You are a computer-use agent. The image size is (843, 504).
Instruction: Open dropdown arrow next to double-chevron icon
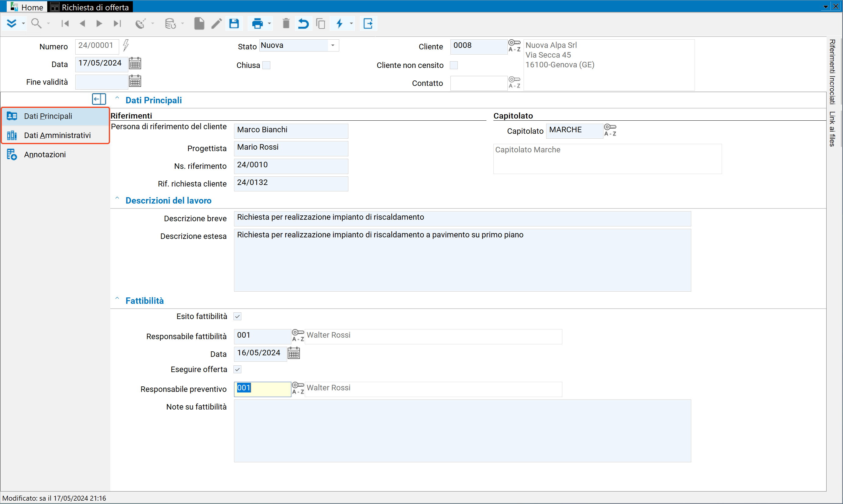[x=23, y=23]
